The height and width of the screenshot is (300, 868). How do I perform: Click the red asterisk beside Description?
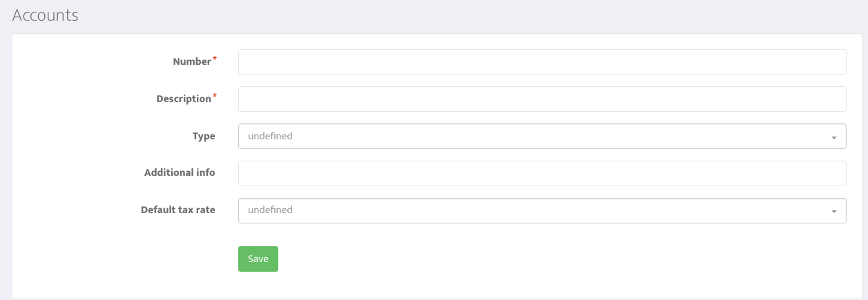[x=214, y=97]
